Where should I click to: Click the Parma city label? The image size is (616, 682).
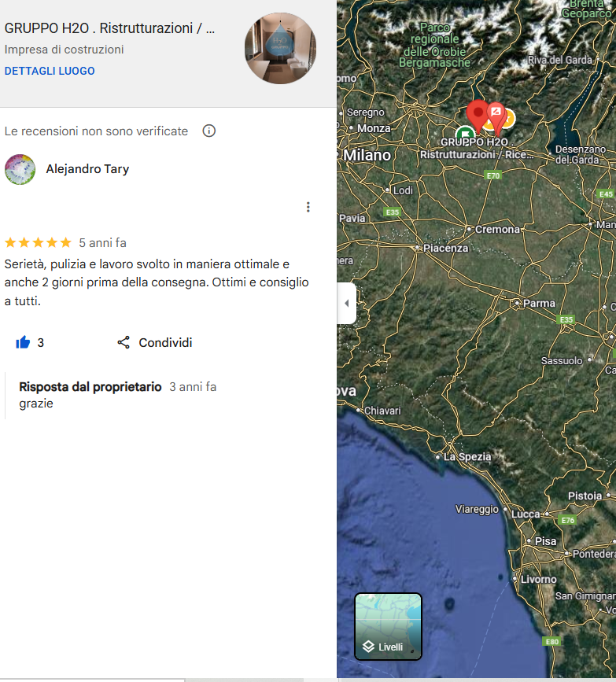(539, 303)
